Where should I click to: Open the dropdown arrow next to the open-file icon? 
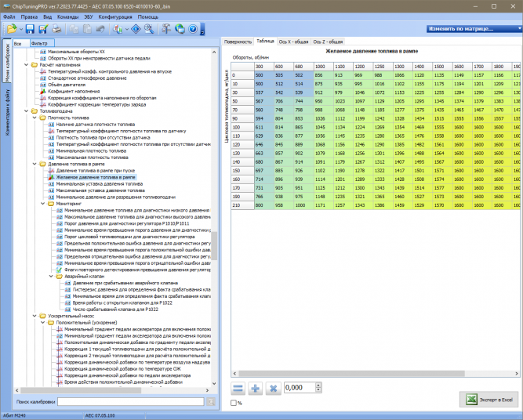(20, 29)
